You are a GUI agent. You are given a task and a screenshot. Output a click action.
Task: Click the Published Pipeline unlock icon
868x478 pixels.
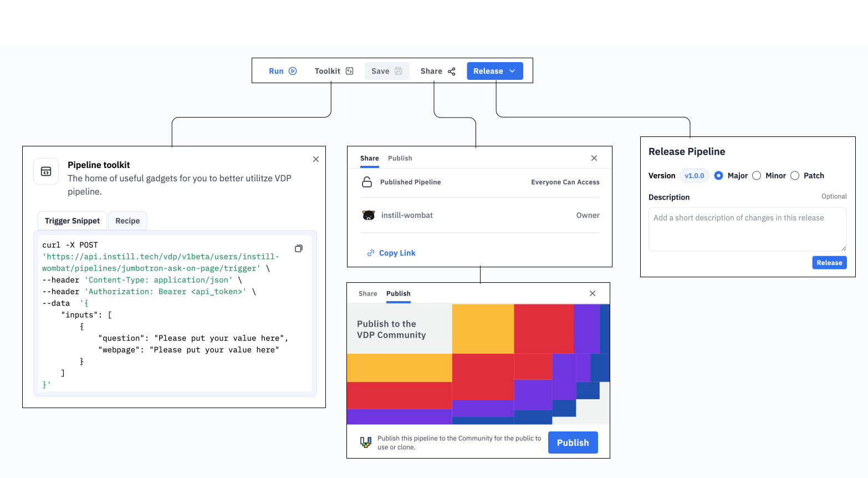tap(367, 182)
